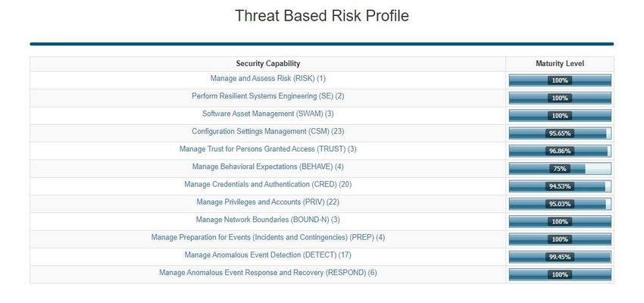Click the 95.03% PRIV maturity bar
The image size is (644, 303).
tap(560, 204)
